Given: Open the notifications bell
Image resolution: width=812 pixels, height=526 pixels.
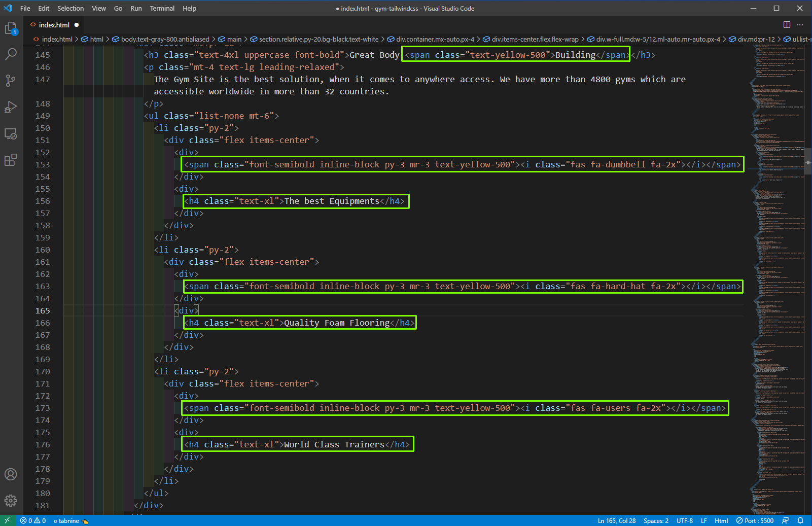Looking at the screenshot, I should (x=800, y=520).
